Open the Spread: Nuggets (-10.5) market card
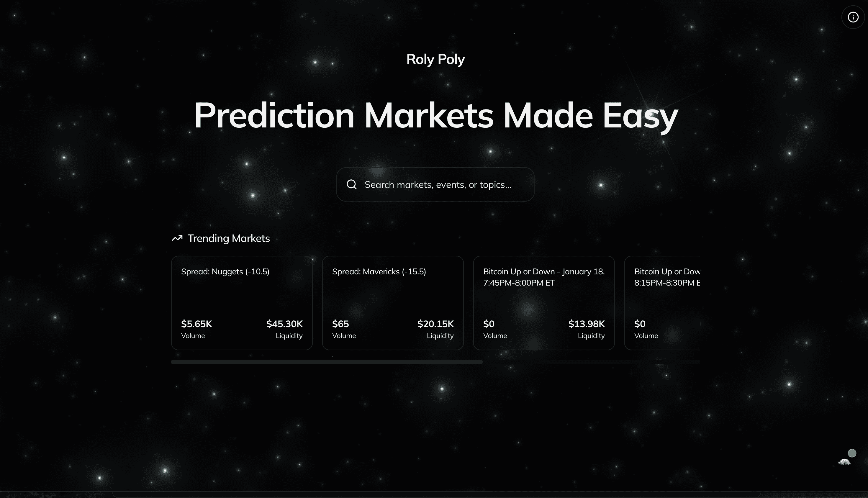This screenshot has width=868, height=498. (x=242, y=303)
